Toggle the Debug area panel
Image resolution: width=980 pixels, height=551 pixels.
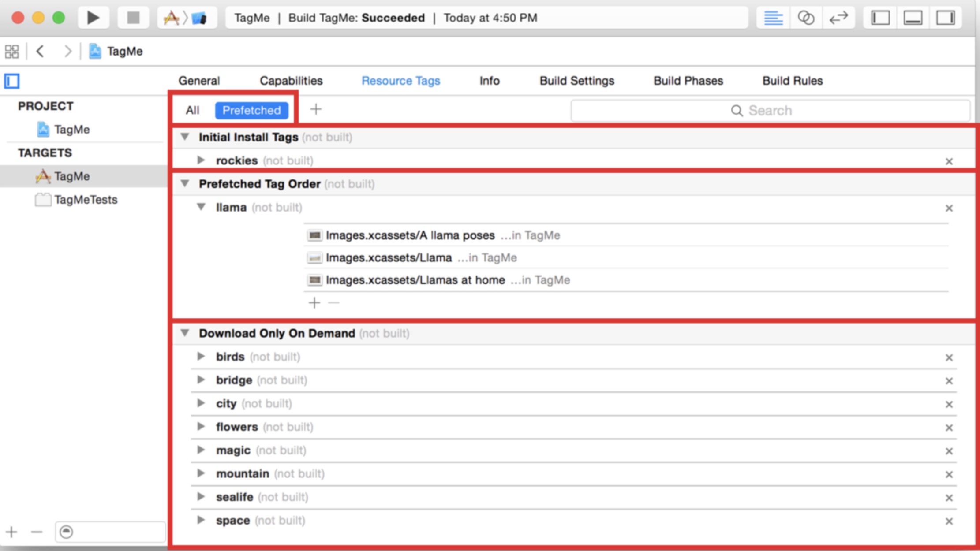(x=913, y=18)
